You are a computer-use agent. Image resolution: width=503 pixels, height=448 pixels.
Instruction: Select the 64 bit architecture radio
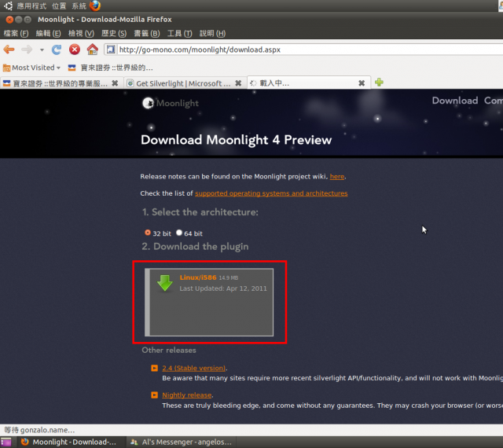pos(179,233)
